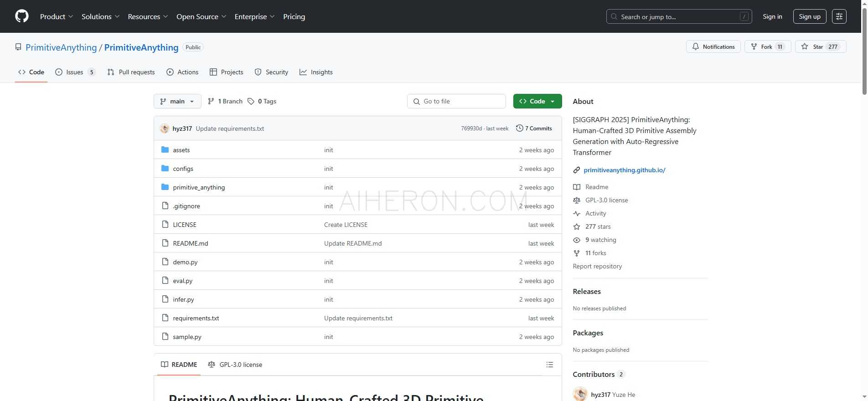Click the star icon next to 277 stars
868x401 pixels.
[x=577, y=226]
